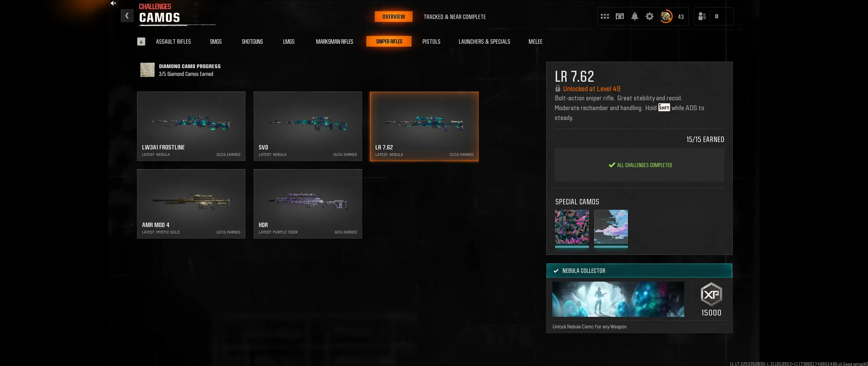Select the Overview tab
This screenshot has height=366, width=868.
(x=393, y=17)
